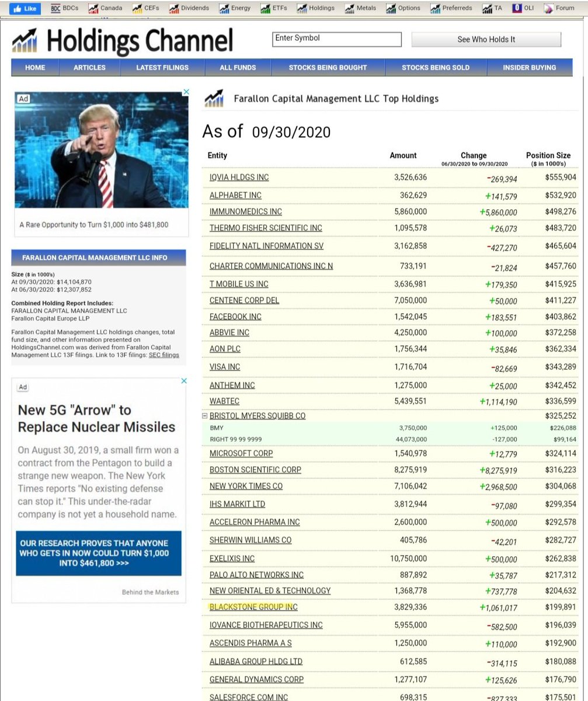The width and height of the screenshot is (588, 701).
Task: Open the ETFs chart icon link
Action: [265, 8]
